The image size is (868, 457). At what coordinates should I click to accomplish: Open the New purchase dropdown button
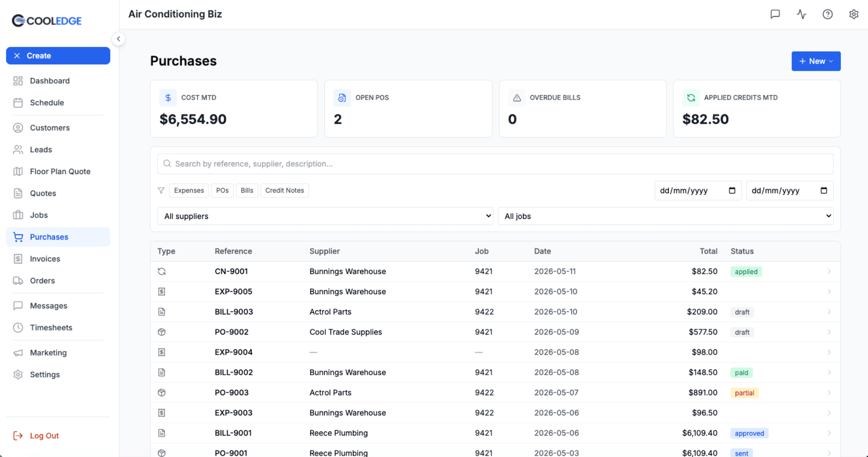click(816, 61)
